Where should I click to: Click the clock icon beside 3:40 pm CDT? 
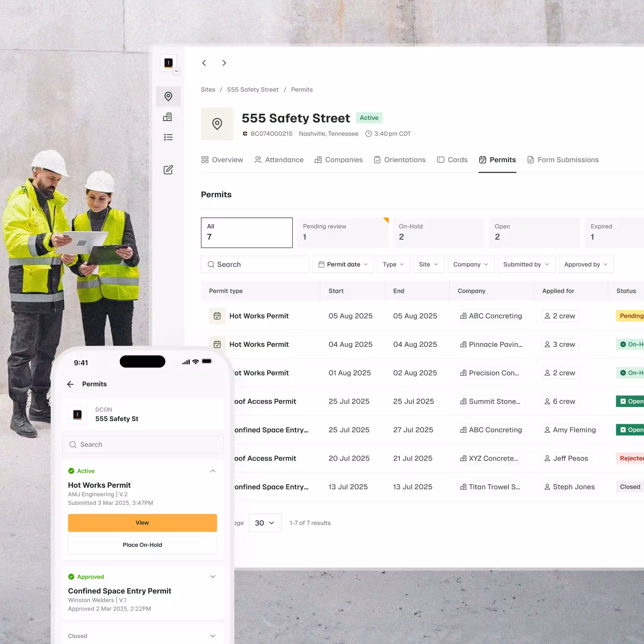(368, 134)
